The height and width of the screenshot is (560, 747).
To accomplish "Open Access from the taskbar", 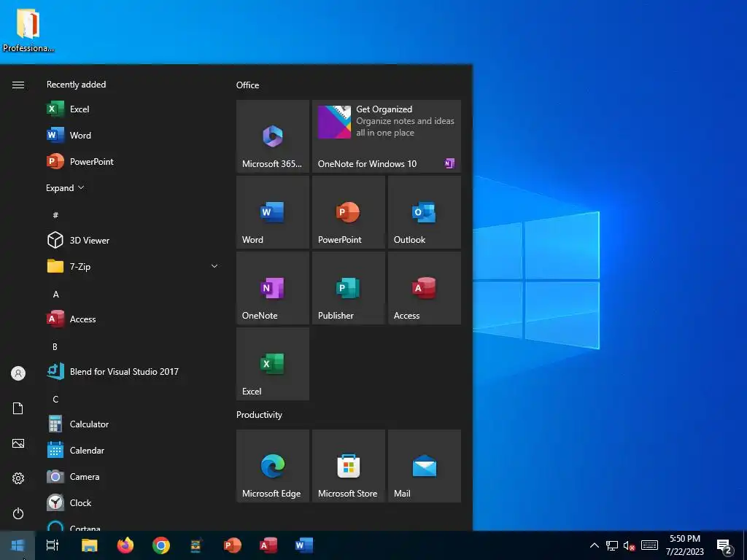I will tap(268, 545).
